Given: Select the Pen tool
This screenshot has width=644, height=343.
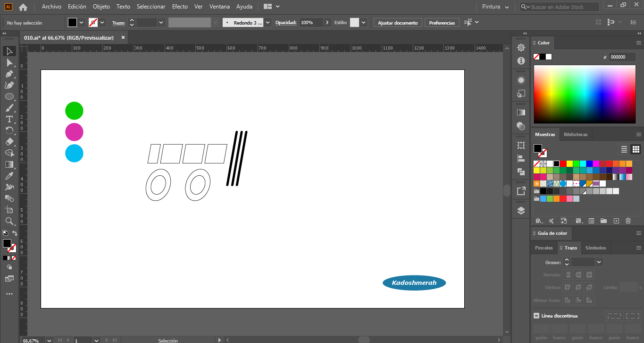Looking at the screenshot, I should pos(9,74).
